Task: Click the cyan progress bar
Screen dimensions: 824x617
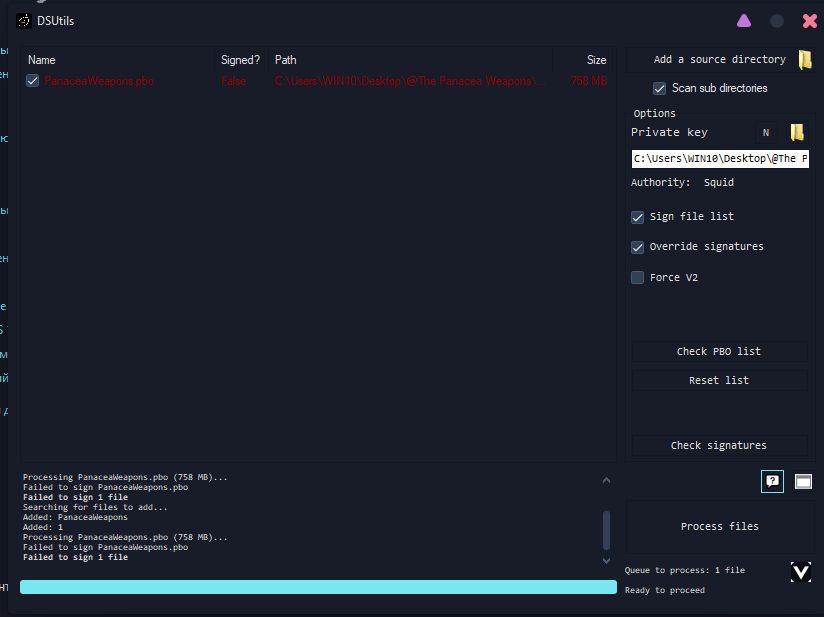Action: click(318, 587)
